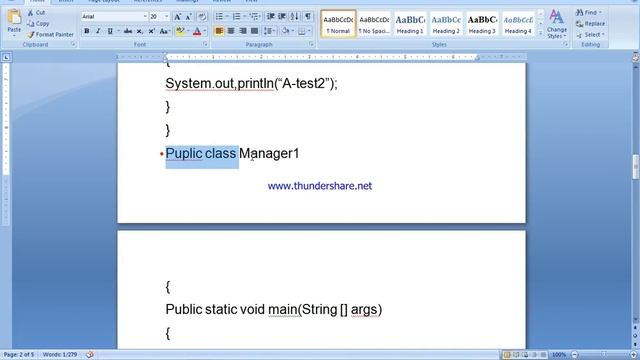640x360 pixels.
Task: Apply the yellow text highlight color
Action: [x=180, y=31]
